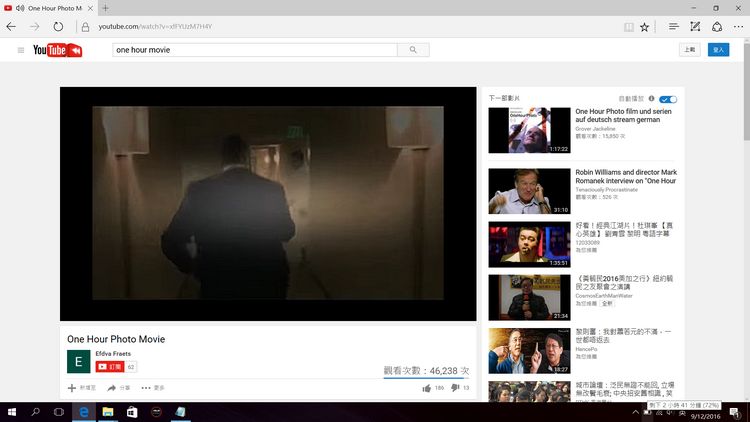Click the YouTube search box
The height and width of the screenshot is (422, 750).
(254, 50)
